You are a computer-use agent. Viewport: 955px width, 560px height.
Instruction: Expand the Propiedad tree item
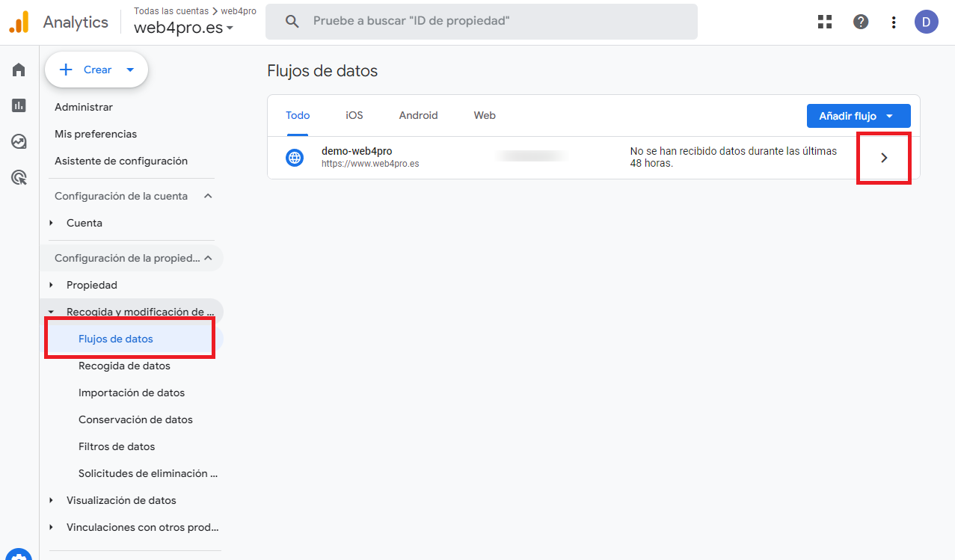pyautogui.click(x=52, y=285)
